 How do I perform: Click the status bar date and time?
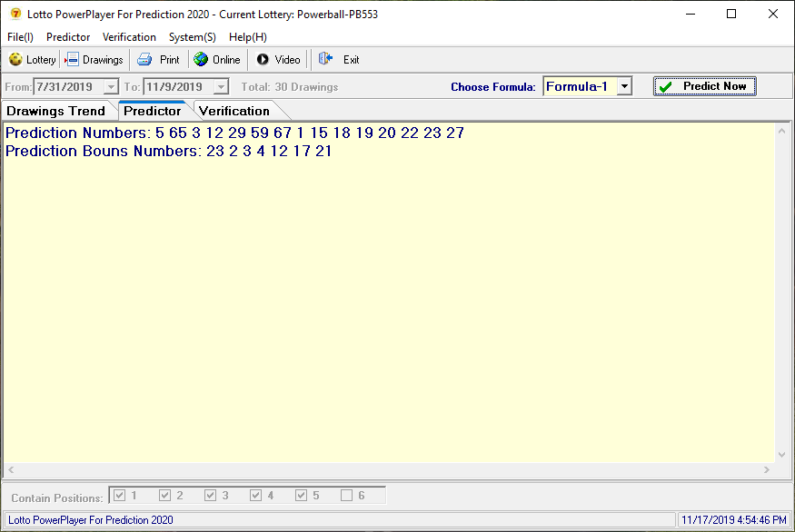click(x=734, y=520)
